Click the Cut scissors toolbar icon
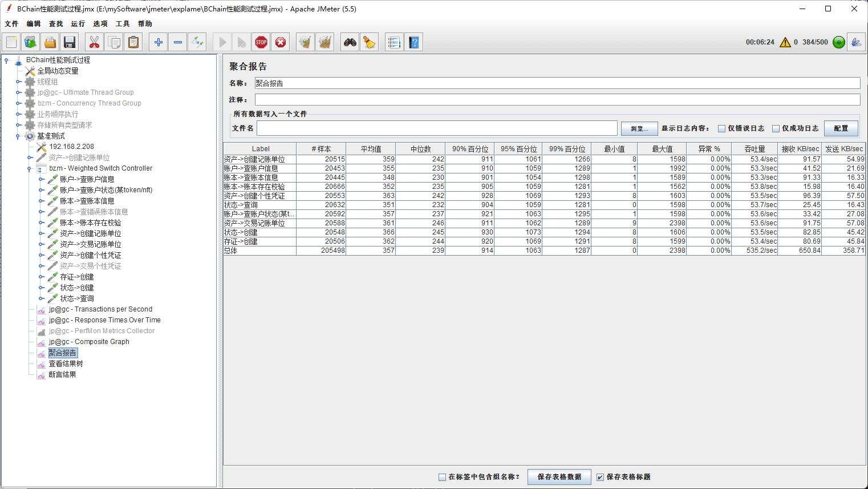Viewport: 868px width, 489px height. coord(94,42)
